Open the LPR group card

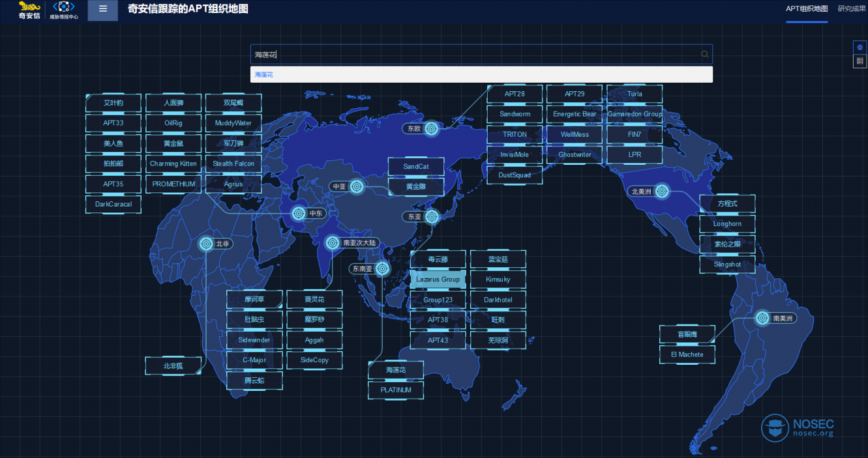635,154
